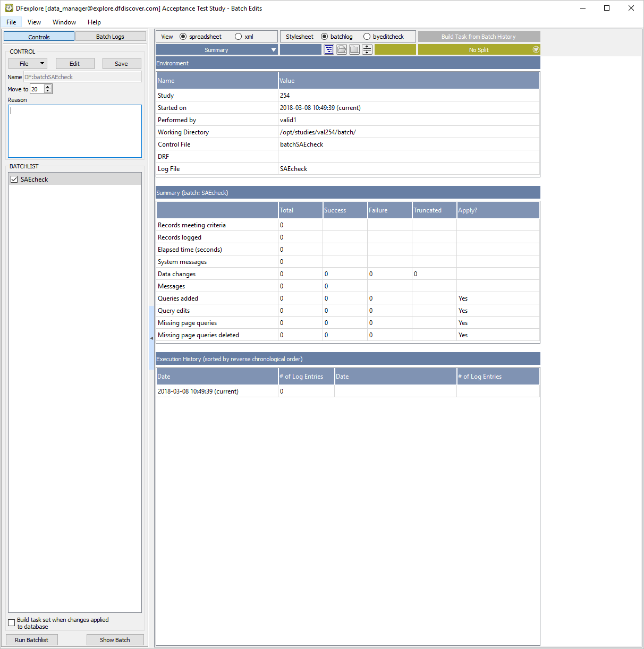Click the open folder icon in toolbar
Viewport: 644px width, 649px height.
click(342, 49)
